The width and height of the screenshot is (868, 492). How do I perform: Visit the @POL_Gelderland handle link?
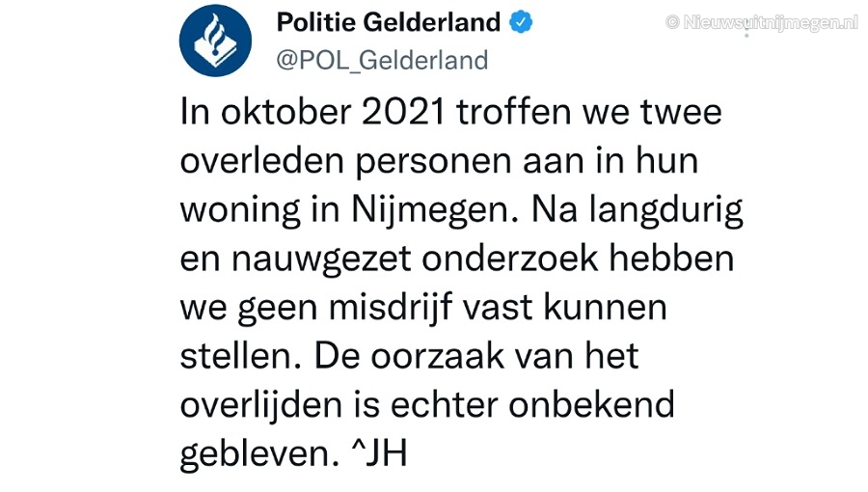click(x=382, y=60)
